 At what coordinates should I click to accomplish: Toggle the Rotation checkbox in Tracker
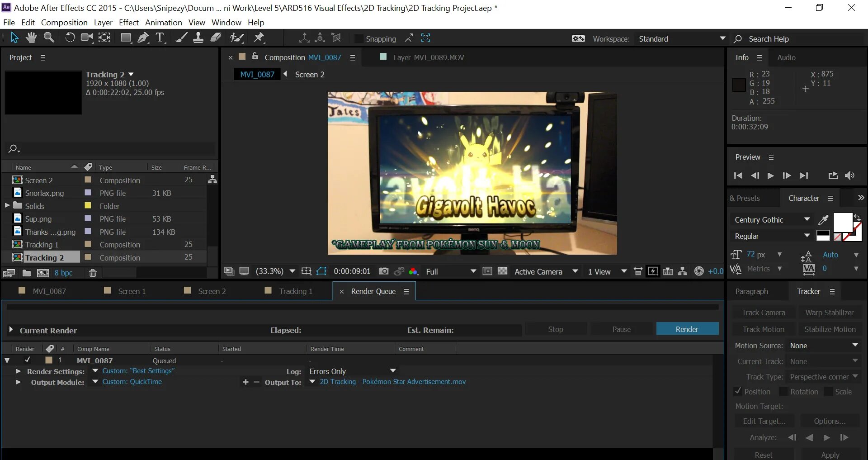tap(783, 391)
